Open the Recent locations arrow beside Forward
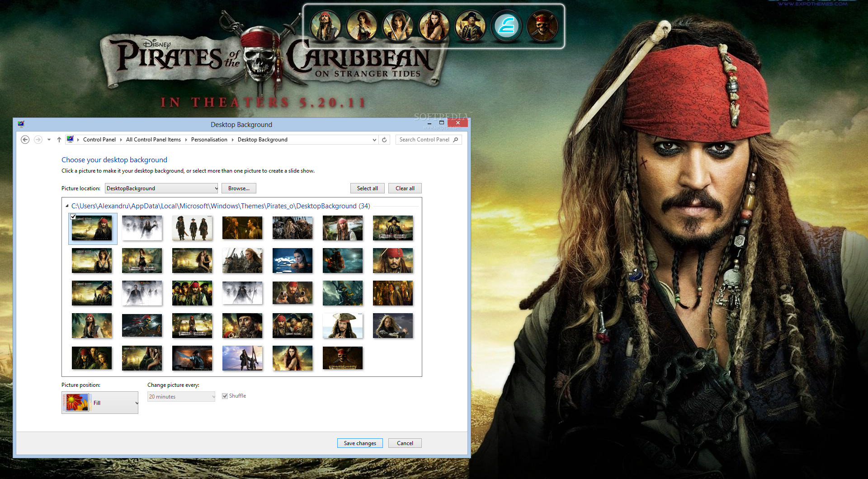Image resolution: width=868 pixels, height=479 pixels. [x=49, y=140]
